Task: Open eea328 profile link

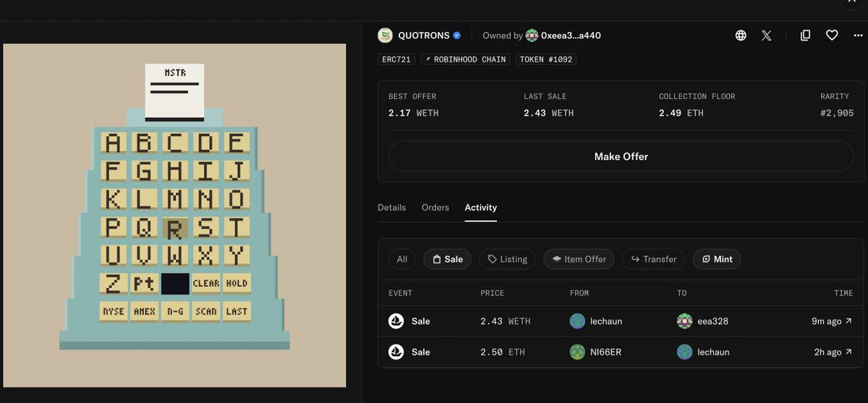Action: (712, 321)
